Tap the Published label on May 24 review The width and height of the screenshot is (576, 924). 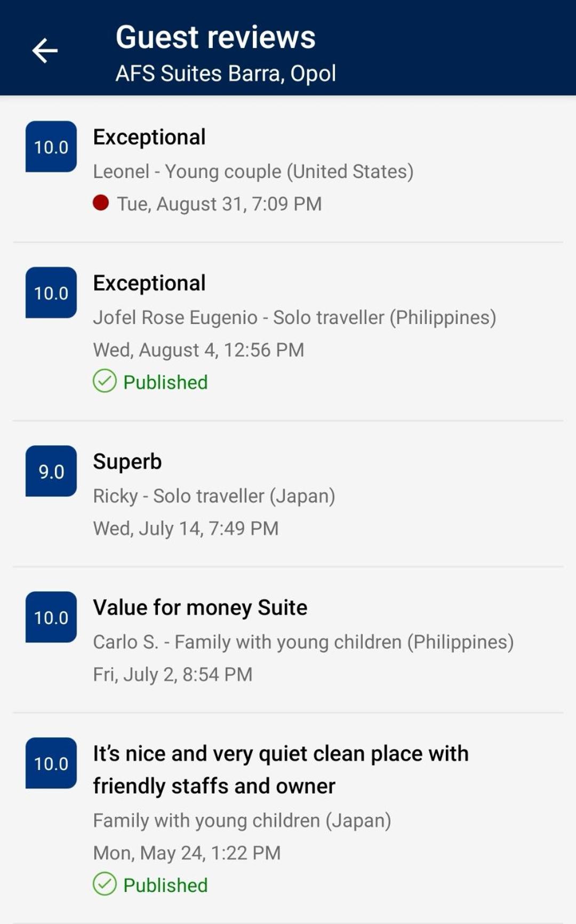(x=165, y=885)
